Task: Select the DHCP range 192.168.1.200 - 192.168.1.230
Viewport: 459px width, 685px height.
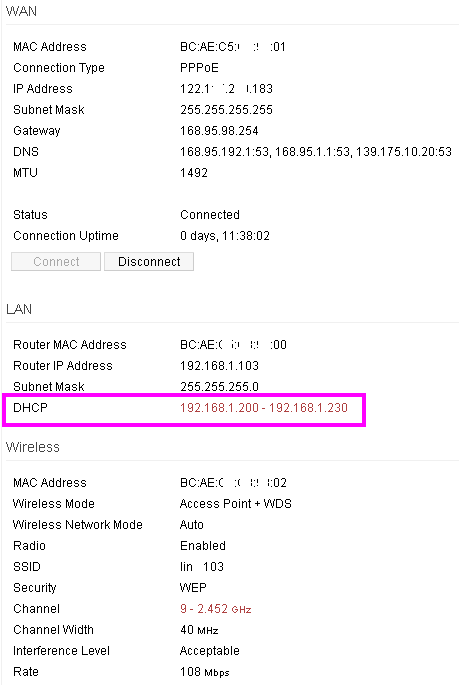Action: point(264,408)
